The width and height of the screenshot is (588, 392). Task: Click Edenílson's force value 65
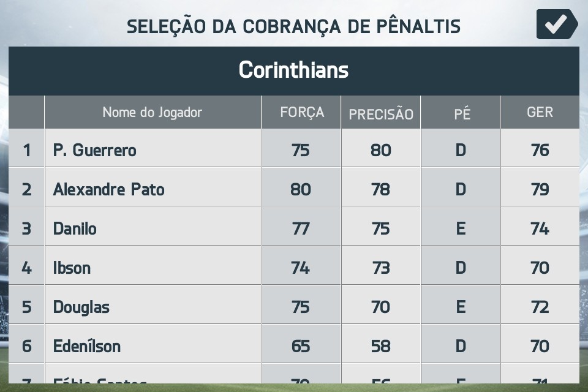[301, 346]
